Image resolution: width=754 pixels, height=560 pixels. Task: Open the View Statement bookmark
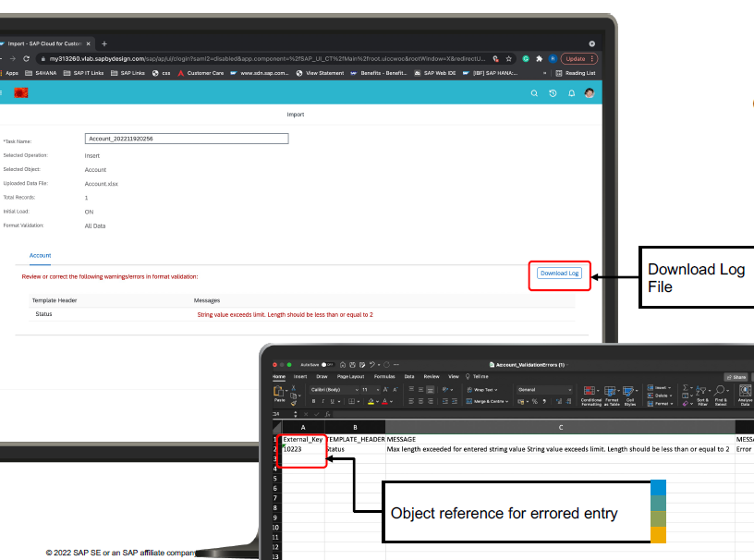coord(320,73)
